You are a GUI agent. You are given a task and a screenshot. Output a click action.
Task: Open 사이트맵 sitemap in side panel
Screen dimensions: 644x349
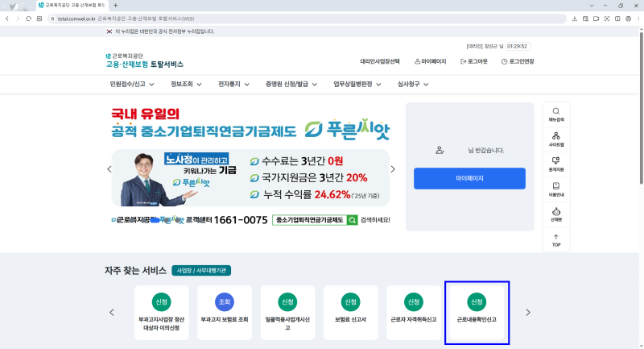pyautogui.click(x=556, y=139)
